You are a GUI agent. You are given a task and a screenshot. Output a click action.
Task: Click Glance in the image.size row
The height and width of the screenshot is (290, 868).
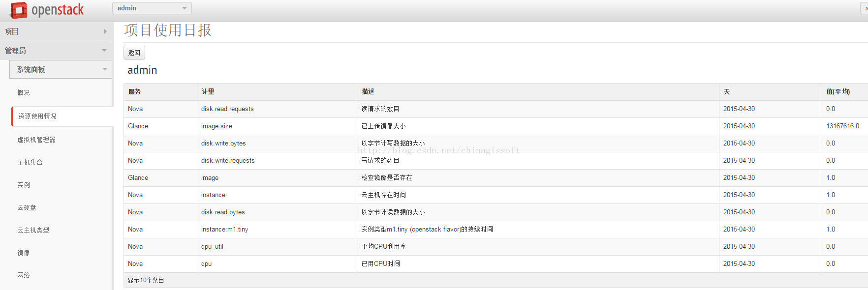(x=138, y=126)
